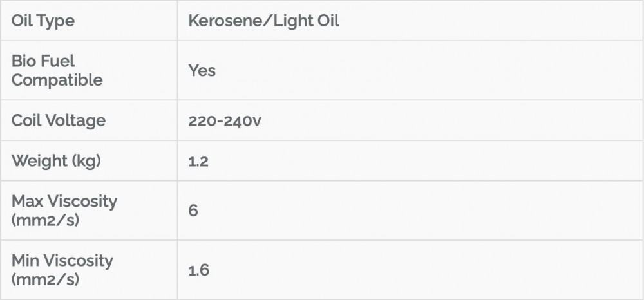This screenshot has height=300, width=644.
Task: Select the '1.6' min viscosity value
Action: point(198,270)
